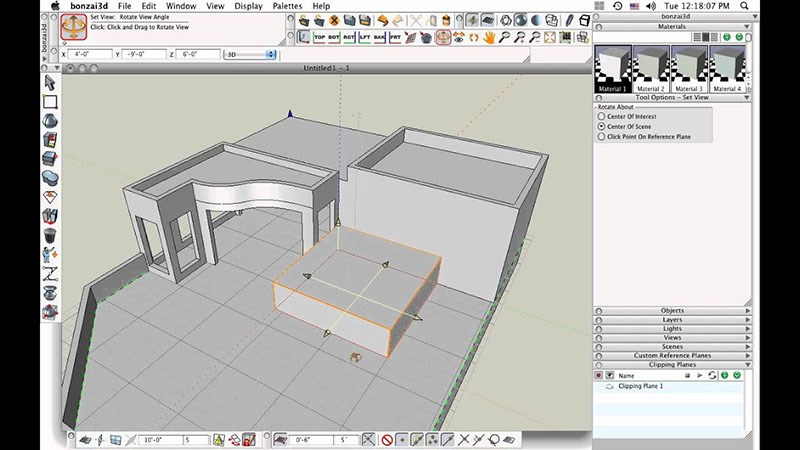Select Center Of Scene radio button

[602, 126]
